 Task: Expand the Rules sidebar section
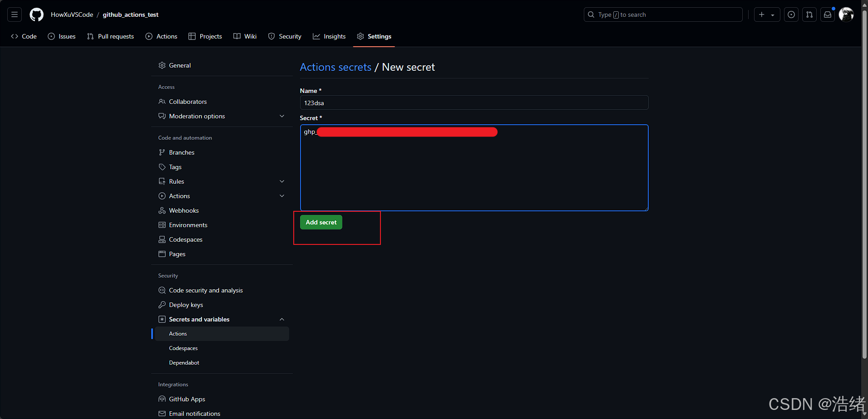[x=282, y=181]
